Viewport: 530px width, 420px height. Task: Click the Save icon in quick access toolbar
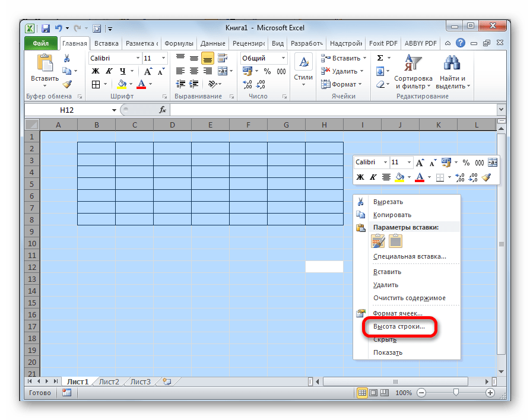[x=46, y=28]
